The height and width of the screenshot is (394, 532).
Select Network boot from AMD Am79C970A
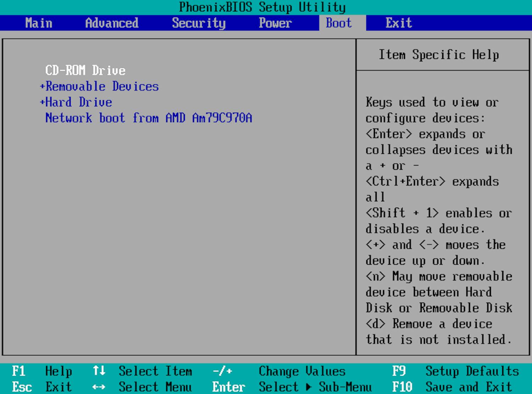point(149,118)
